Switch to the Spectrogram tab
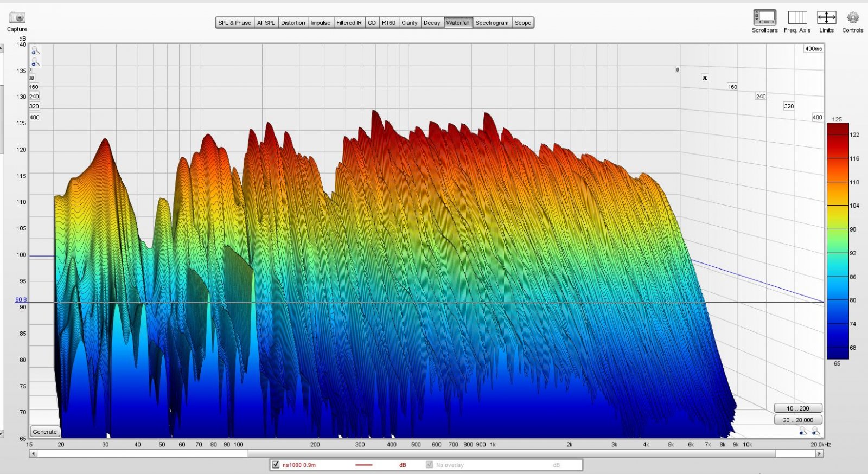This screenshot has height=474, width=868. point(492,23)
